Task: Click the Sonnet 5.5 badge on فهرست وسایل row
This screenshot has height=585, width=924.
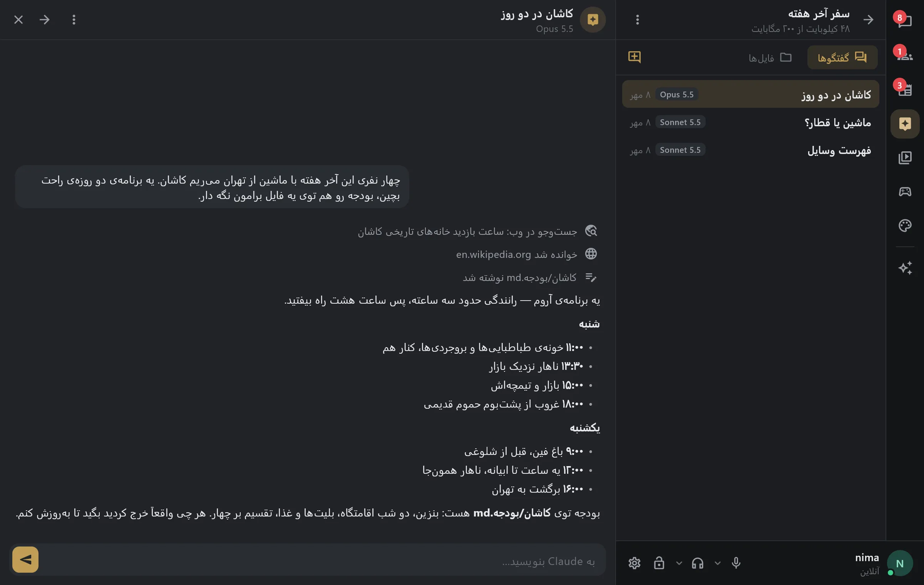Action: (680, 150)
